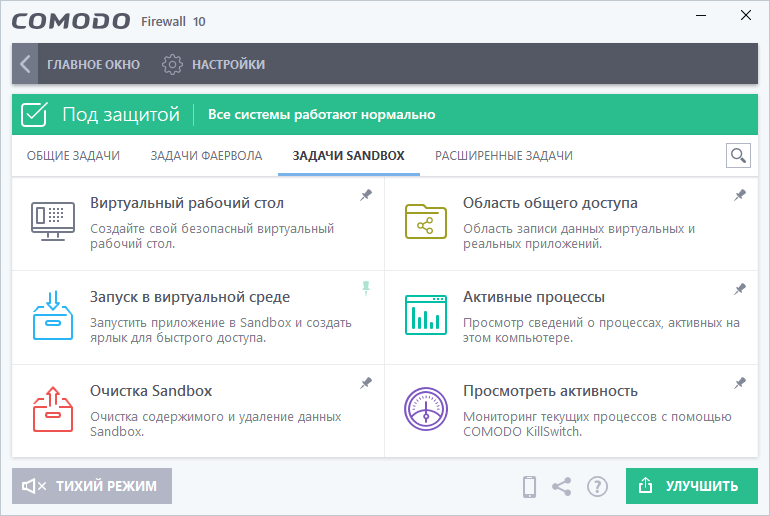Open НАСТРОЙКИ label in header

228,64
